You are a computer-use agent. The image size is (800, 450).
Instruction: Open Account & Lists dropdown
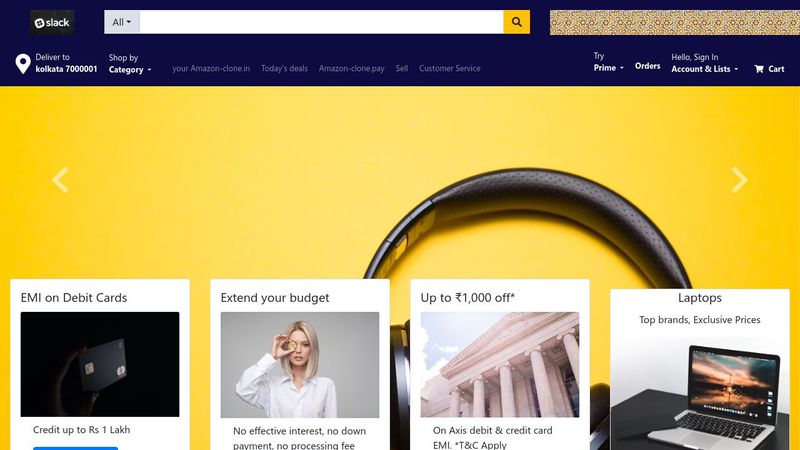704,63
